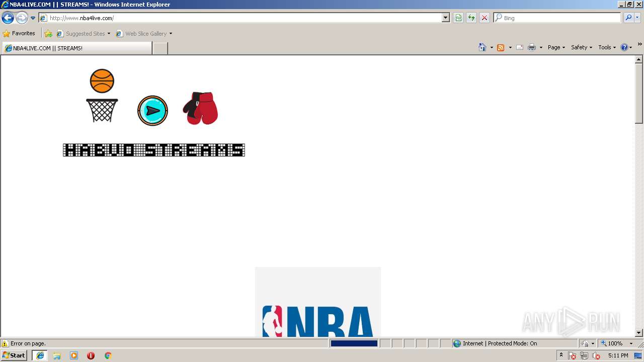
Task: Expand the Feeds dropdown arrow
Action: coord(510,47)
